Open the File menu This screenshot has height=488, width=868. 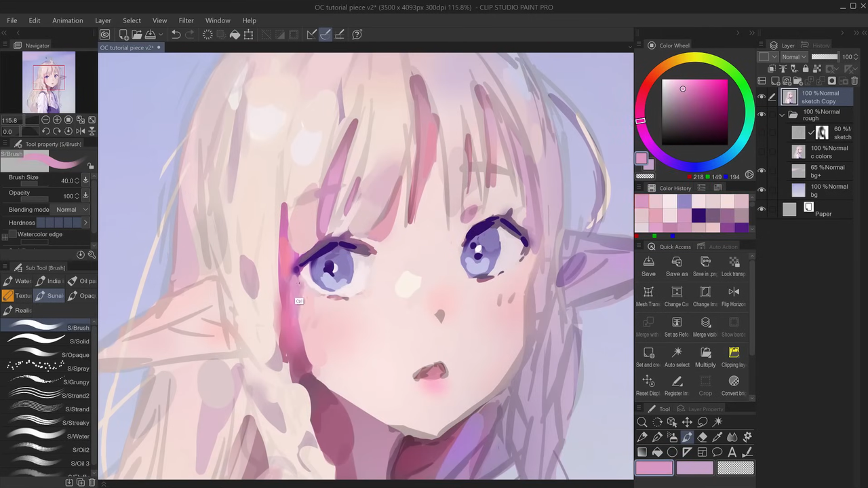[x=12, y=20]
